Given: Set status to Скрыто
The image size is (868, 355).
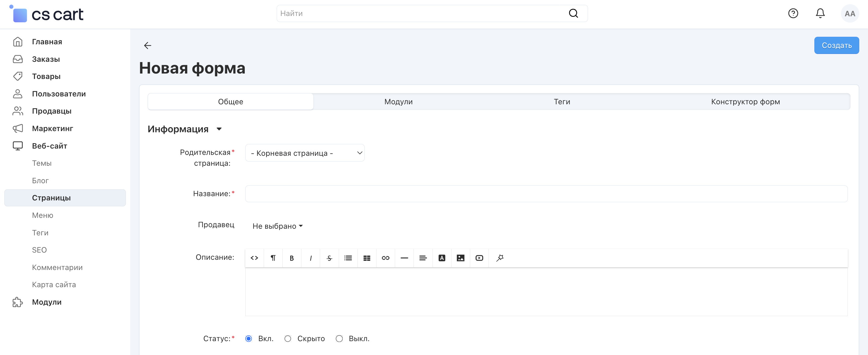Looking at the screenshot, I should (x=288, y=338).
